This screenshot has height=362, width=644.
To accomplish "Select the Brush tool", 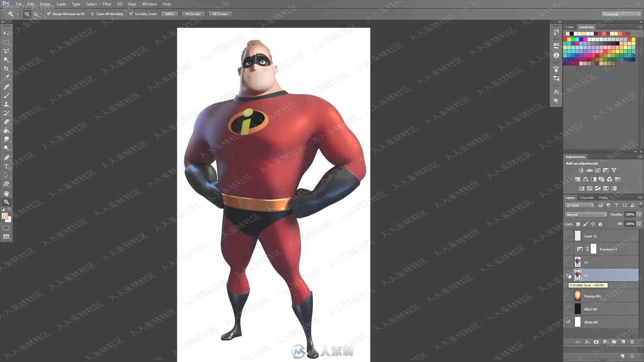I will (6, 96).
